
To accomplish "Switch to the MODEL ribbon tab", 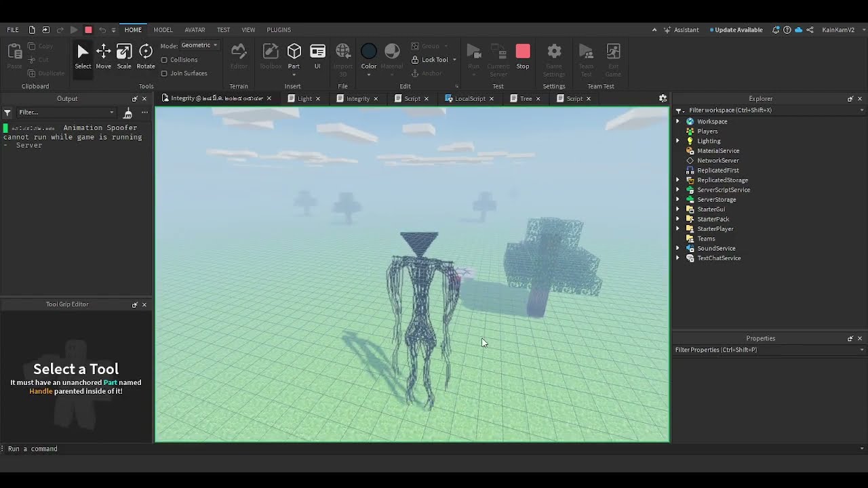I will click(163, 30).
